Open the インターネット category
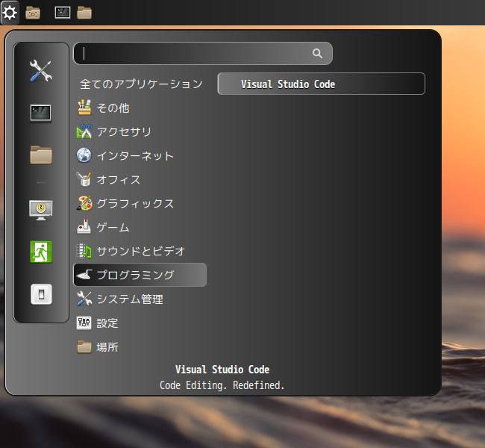The height and width of the screenshot is (448, 485). pos(140,155)
